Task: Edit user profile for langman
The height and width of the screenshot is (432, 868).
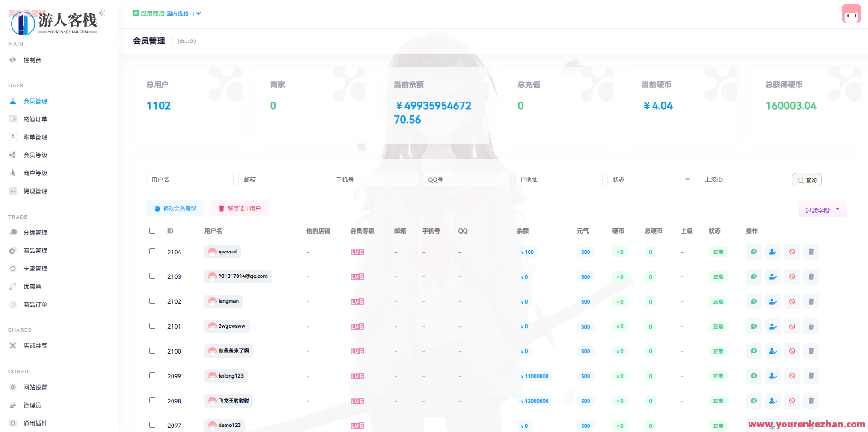Action: [773, 301]
